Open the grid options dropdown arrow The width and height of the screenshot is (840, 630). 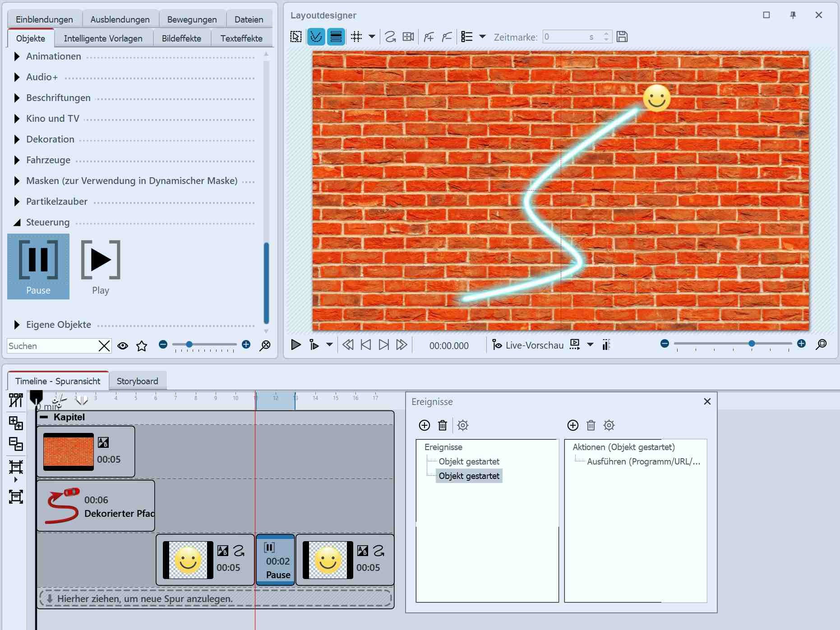[372, 37]
